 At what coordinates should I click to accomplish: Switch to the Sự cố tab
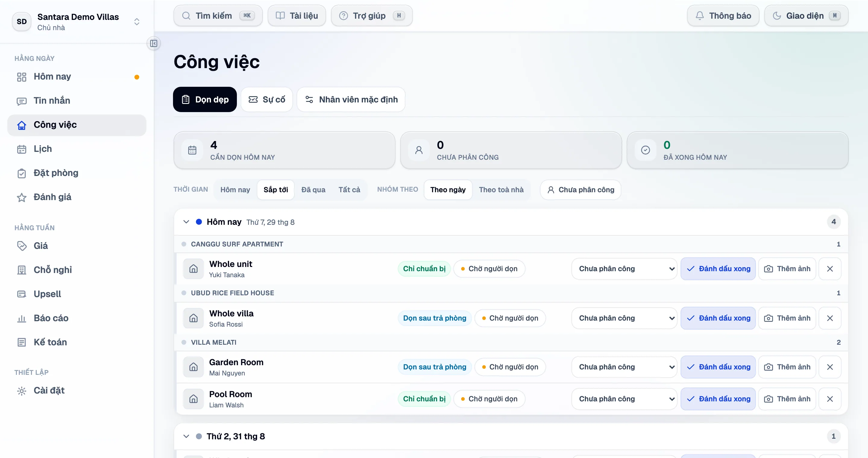click(266, 100)
